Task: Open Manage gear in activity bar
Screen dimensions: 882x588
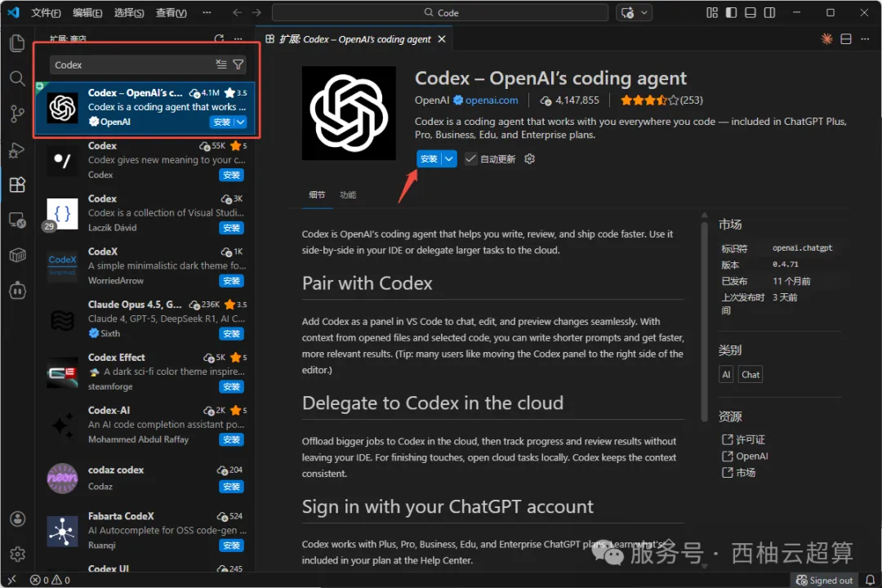Action: tap(17, 555)
